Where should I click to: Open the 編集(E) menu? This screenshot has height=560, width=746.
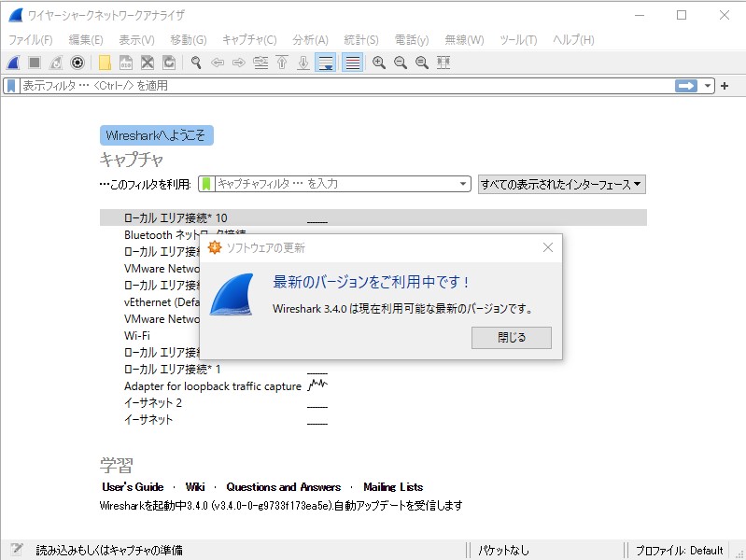click(86, 40)
